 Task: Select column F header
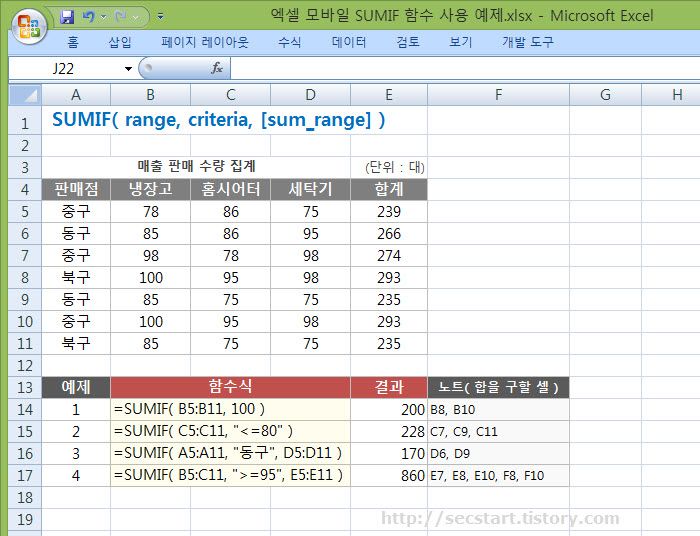tap(498, 95)
